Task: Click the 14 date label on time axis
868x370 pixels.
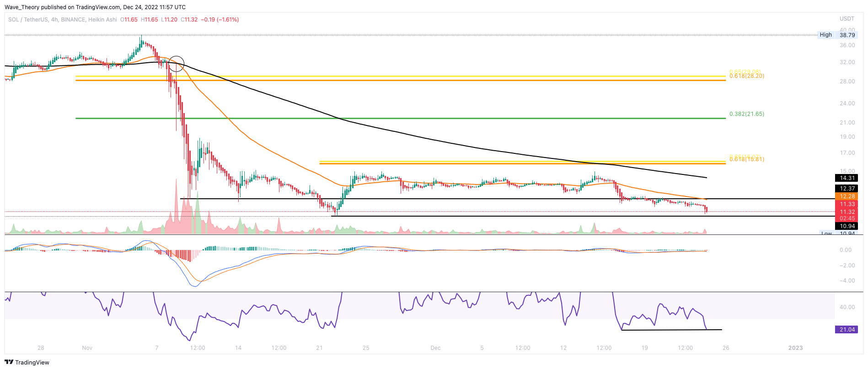Action: [x=238, y=348]
